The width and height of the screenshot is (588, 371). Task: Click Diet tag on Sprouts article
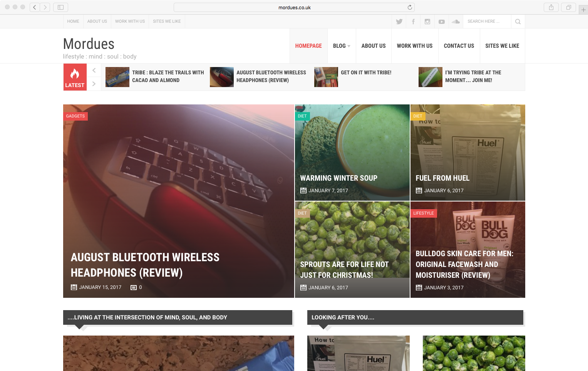(x=302, y=213)
